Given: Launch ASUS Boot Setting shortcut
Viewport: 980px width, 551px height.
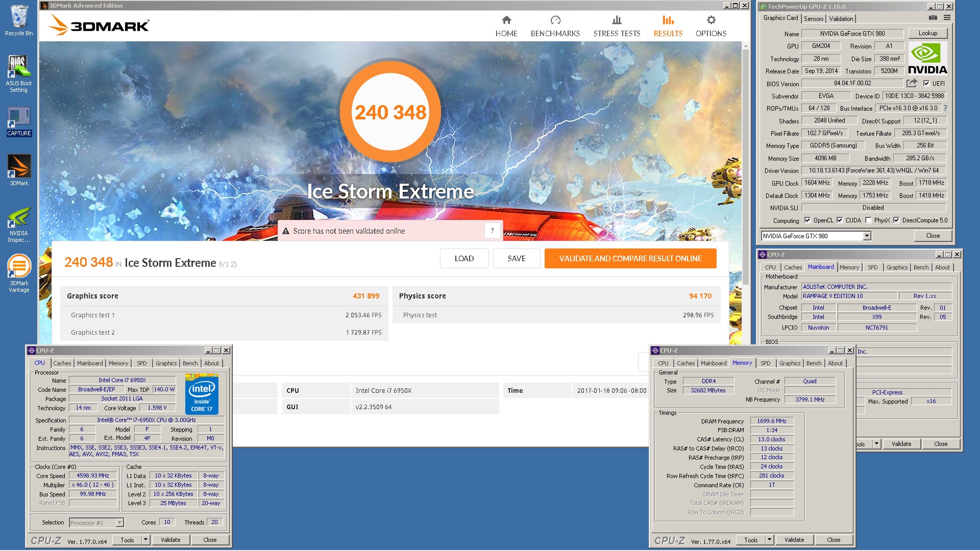Looking at the screenshot, I should click(19, 73).
